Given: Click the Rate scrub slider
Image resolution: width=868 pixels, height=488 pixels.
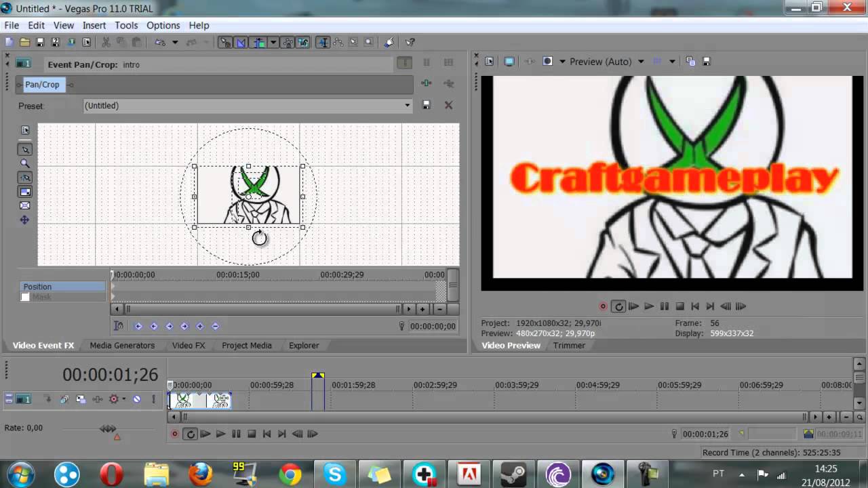Looking at the screenshot, I should pyautogui.click(x=108, y=428).
